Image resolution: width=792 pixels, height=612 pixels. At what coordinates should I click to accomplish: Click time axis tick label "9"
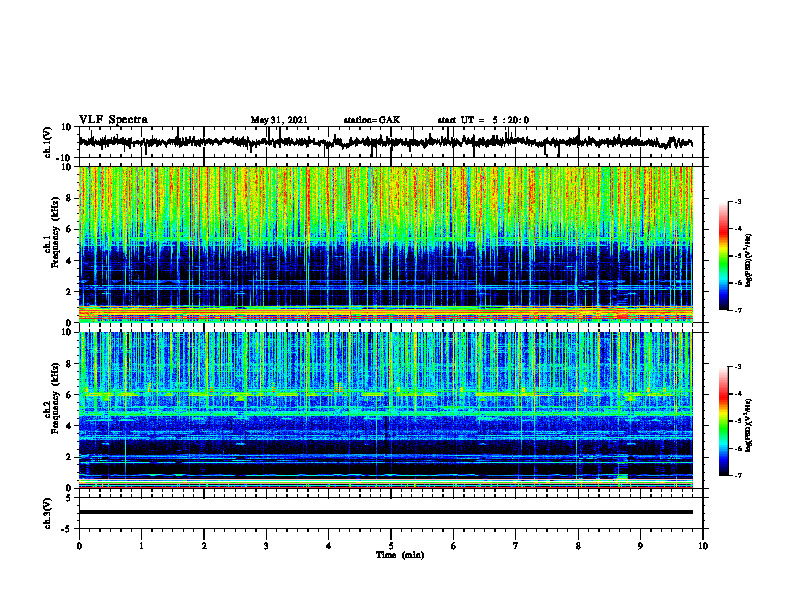640,546
